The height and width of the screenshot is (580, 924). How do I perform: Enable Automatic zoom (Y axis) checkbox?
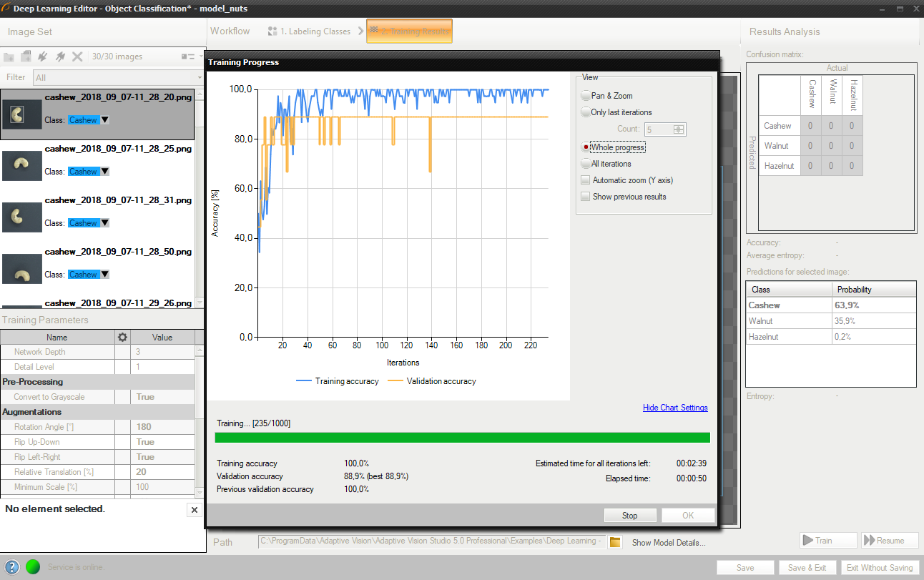[x=586, y=180]
